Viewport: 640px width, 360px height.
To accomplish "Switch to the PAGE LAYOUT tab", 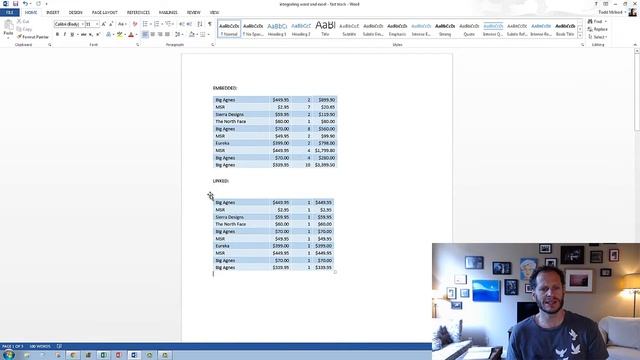I will (104, 13).
